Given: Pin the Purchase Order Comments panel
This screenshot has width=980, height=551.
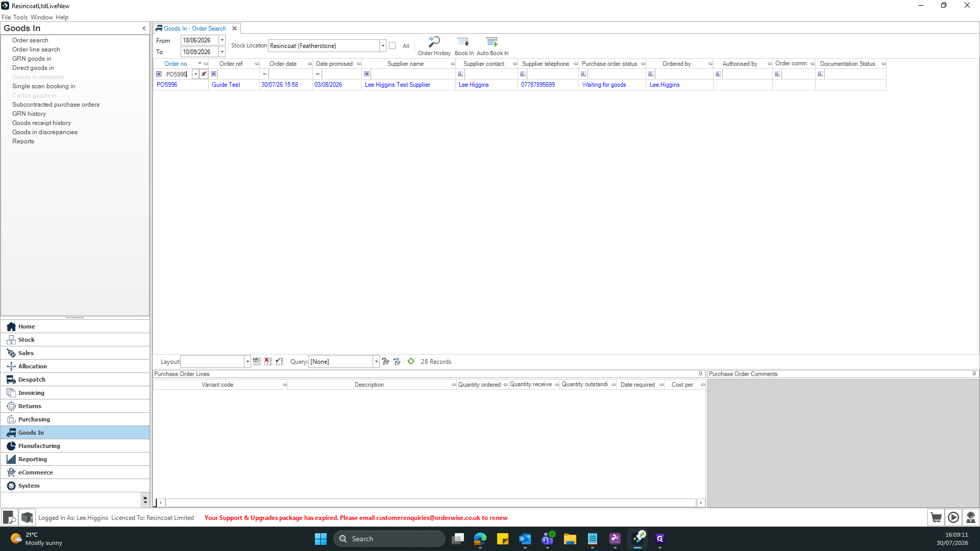Looking at the screenshot, I should click(974, 374).
